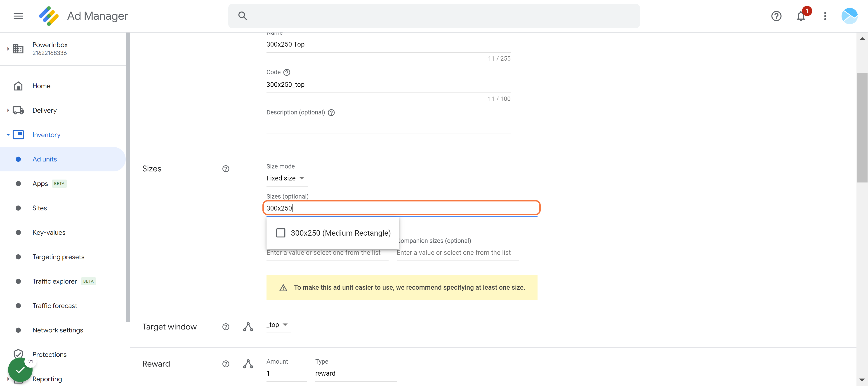Viewport: 868px width, 386px height.
Task: Click the Home house icon
Action: tap(18, 86)
